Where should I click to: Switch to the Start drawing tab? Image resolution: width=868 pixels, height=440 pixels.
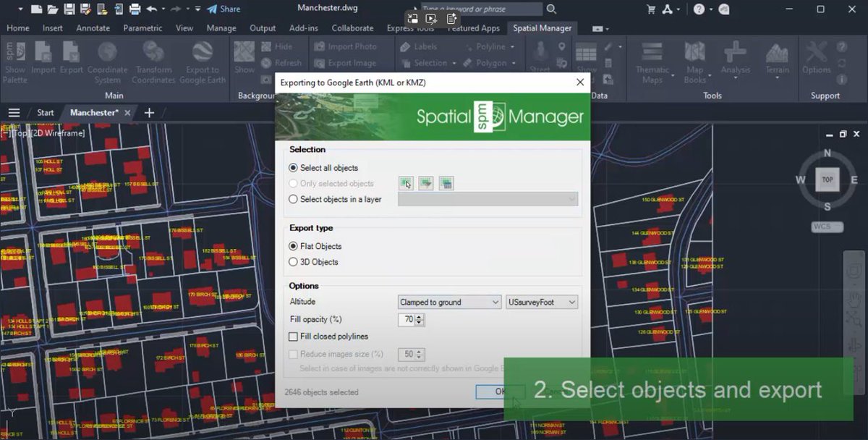pos(46,113)
